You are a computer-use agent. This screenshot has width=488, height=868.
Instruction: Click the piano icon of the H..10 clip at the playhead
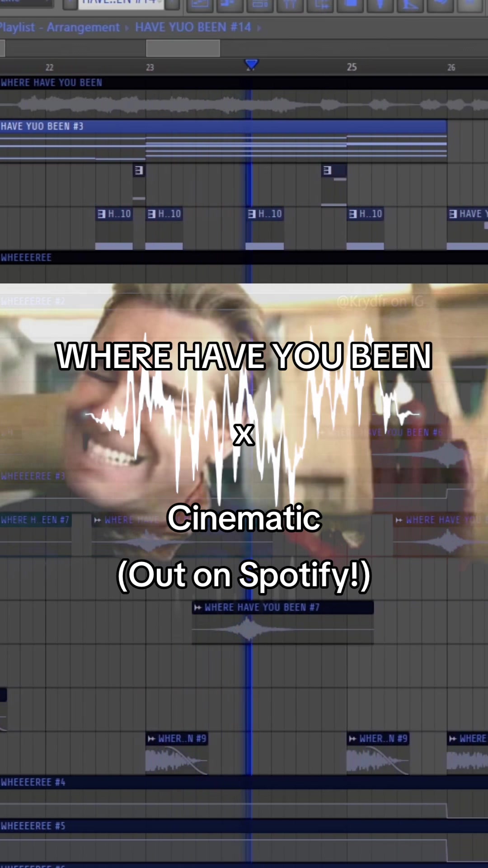tap(252, 214)
